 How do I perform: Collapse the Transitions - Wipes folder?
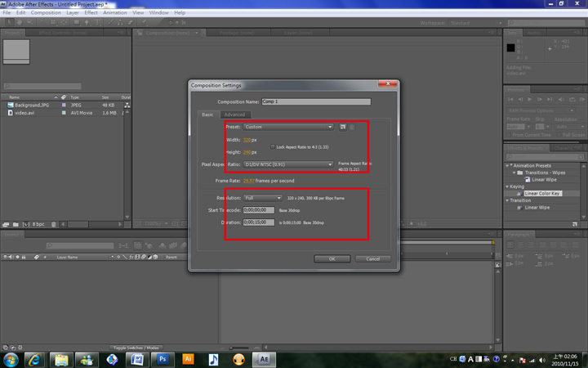(514, 173)
